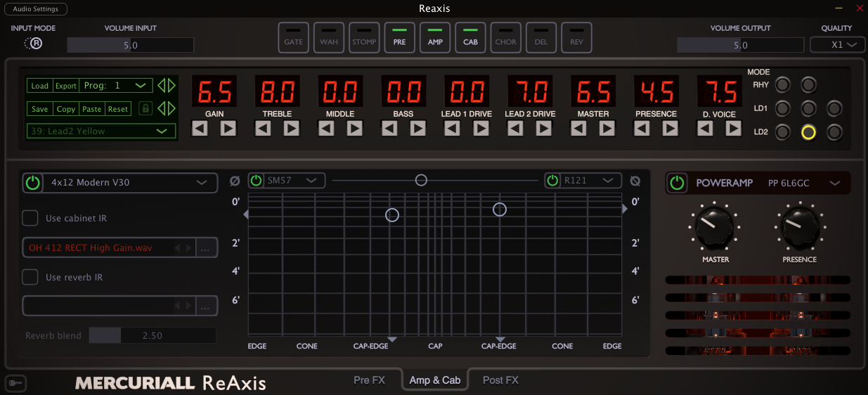The image size is (868, 395).
Task: Disable the AMP section
Action: click(x=435, y=38)
